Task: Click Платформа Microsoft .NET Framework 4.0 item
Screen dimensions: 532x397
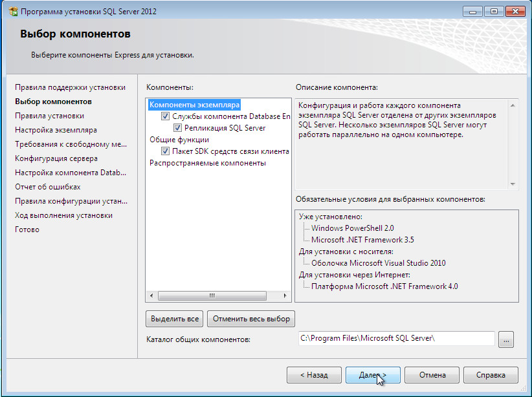Action: [x=384, y=286]
